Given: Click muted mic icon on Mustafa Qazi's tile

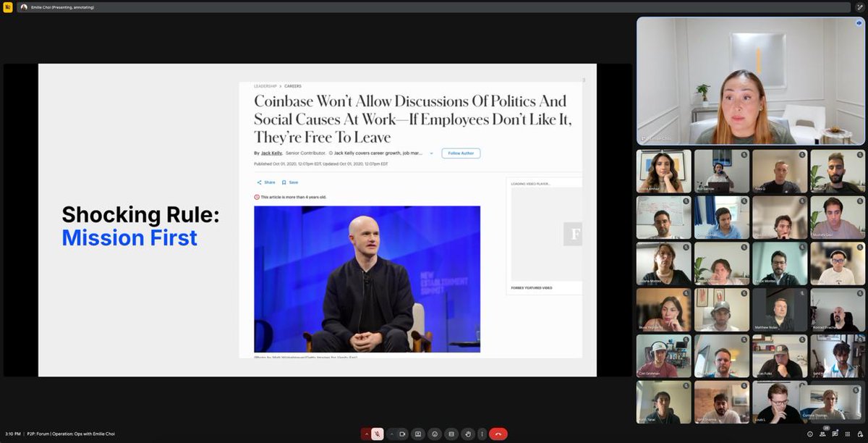Looking at the screenshot, I should click(860, 201).
